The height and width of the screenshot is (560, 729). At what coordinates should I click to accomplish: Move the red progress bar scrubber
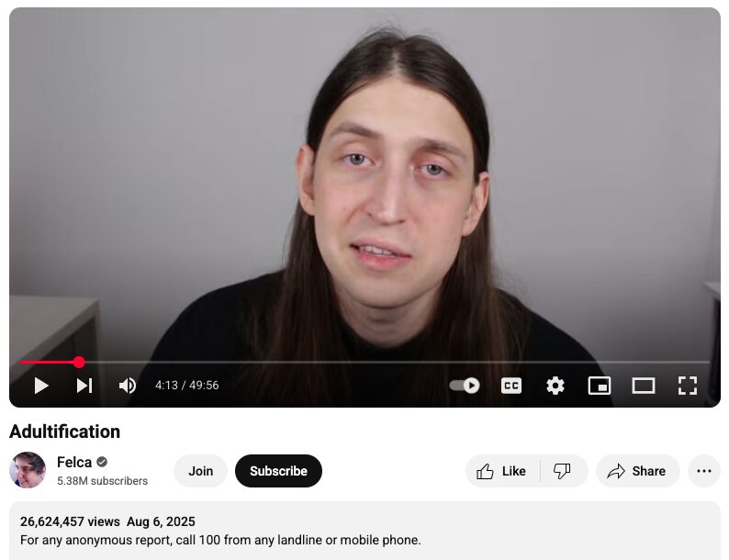pyautogui.click(x=79, y=362)
